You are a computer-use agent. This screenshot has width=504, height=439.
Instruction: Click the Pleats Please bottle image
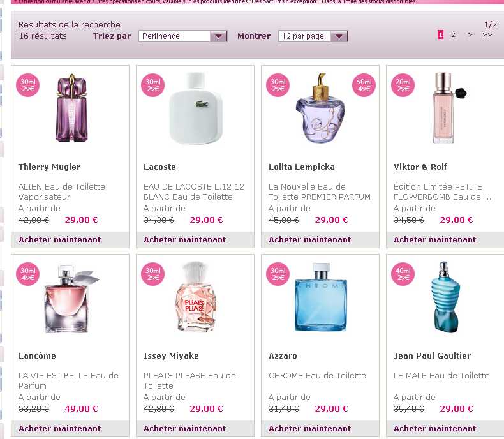[x=196, y=297]
